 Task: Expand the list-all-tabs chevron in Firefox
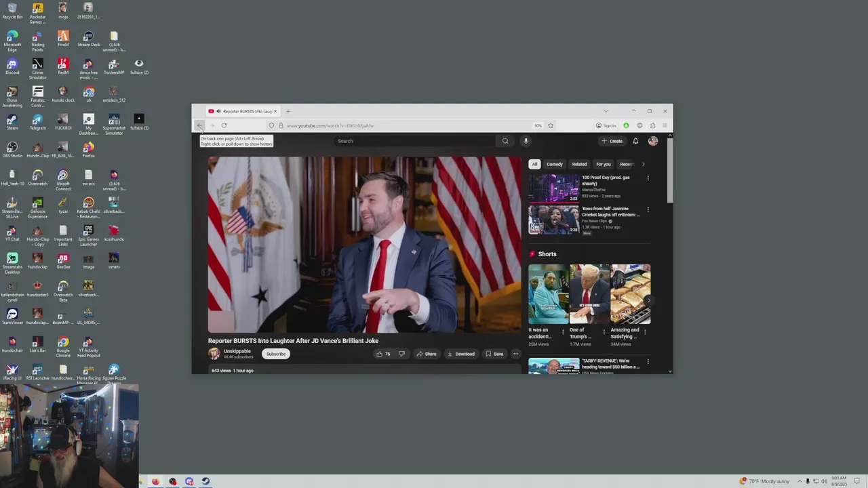(x=606, y=111)
